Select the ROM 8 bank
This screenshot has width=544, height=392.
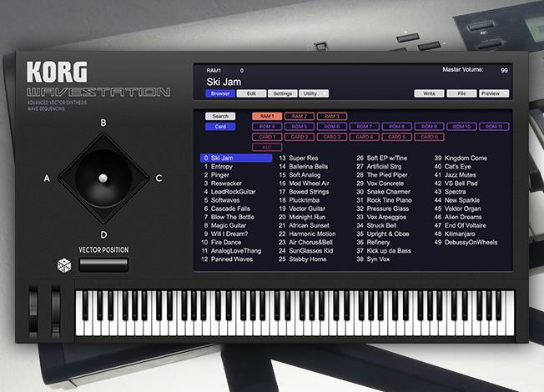pos(397,127)
